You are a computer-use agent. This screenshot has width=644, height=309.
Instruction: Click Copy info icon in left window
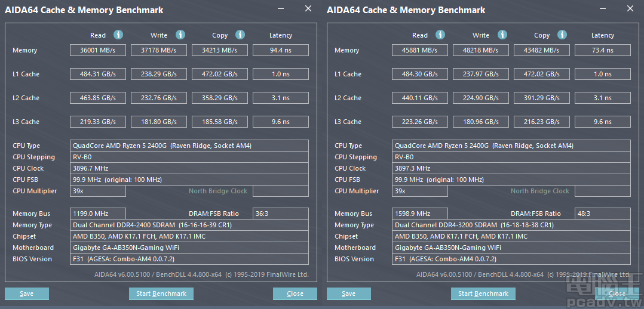pos(240,35)
